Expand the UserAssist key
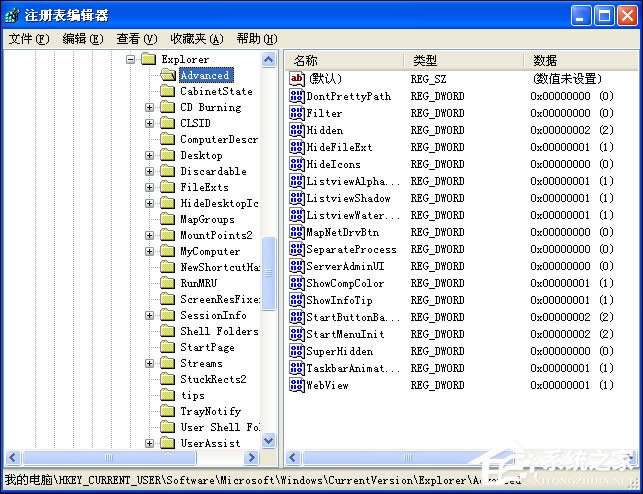643x494 pixels. click(149, 443)
